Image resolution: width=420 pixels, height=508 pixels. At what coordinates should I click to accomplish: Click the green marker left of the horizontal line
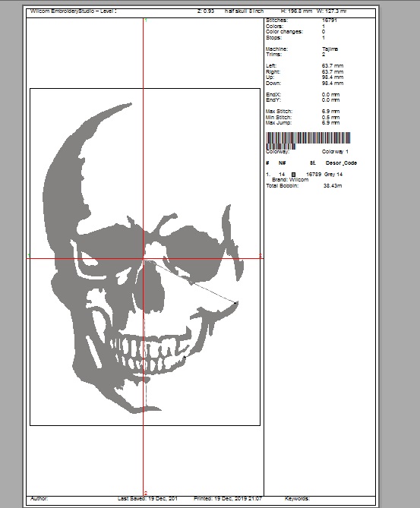tap(29, 256)
